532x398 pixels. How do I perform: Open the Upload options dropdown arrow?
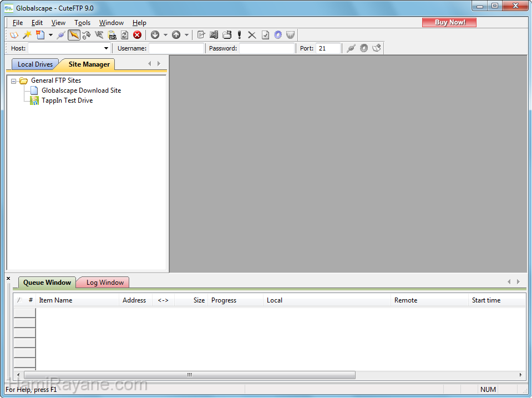[x=186, y=34]
